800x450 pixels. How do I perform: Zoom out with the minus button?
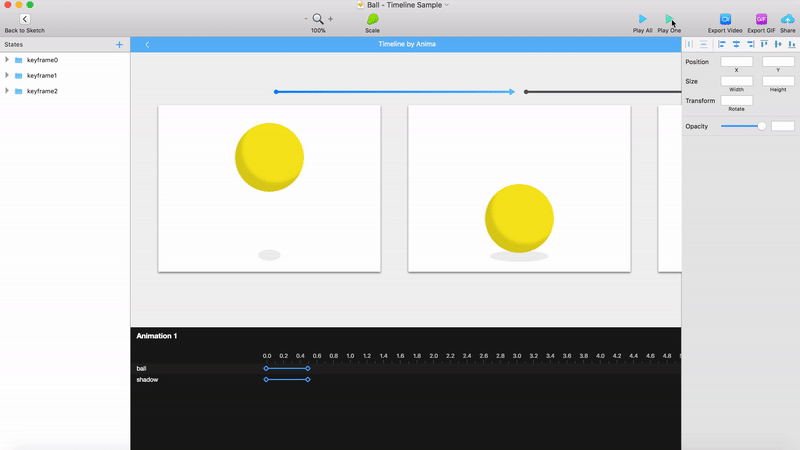point(306,19)
